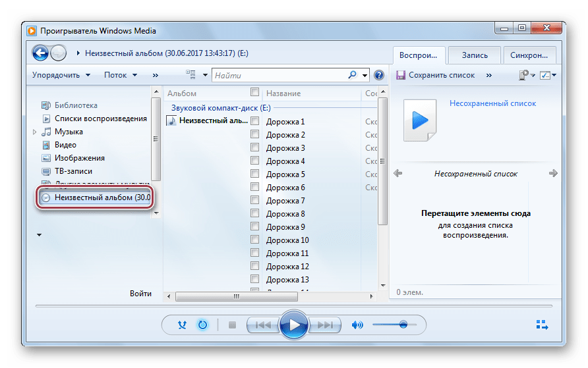588x368 pixels.
Task: Toggle repeat mode icon
Action: [202, 325]
